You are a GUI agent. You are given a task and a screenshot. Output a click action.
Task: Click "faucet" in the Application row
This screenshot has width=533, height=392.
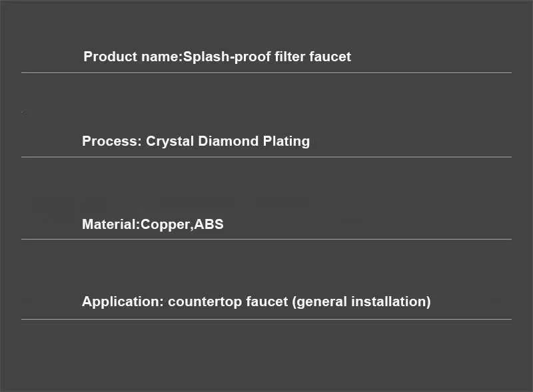(266, 301)
